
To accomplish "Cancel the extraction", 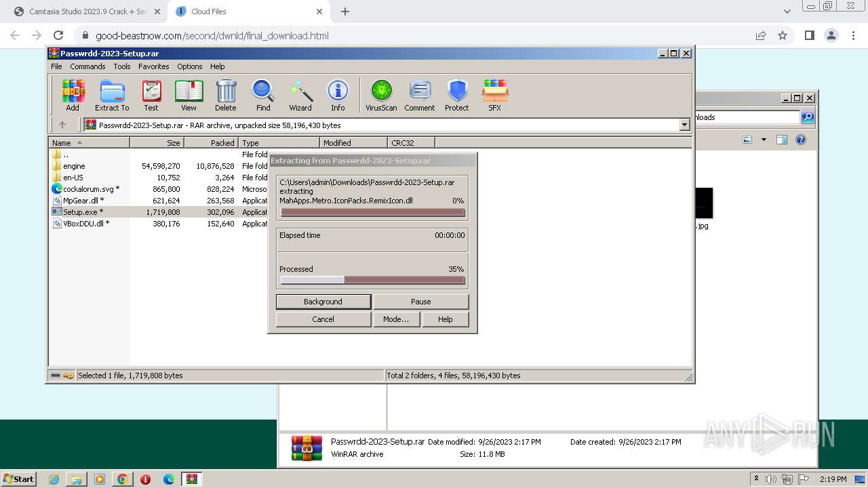I will coord(323,319).
